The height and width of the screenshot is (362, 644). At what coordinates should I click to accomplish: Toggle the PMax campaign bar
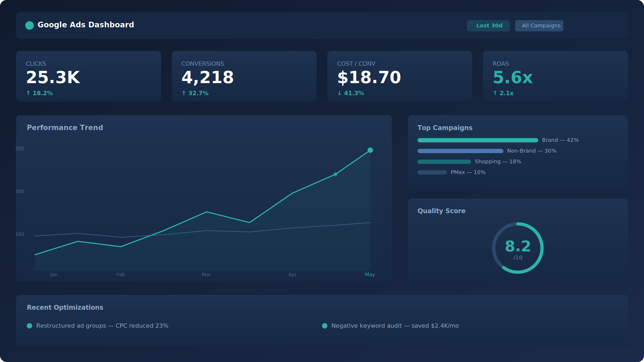tap(432, 172)
